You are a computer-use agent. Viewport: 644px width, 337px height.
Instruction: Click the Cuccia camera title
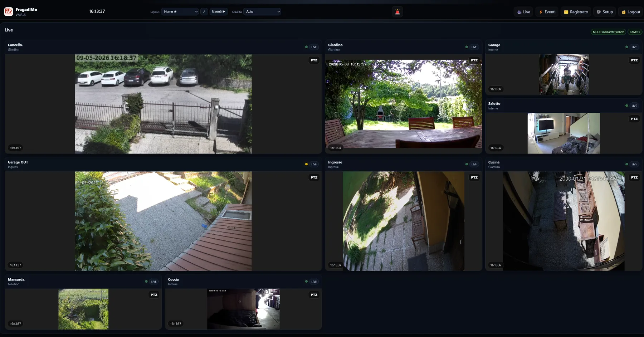click(x=173, y=279)
